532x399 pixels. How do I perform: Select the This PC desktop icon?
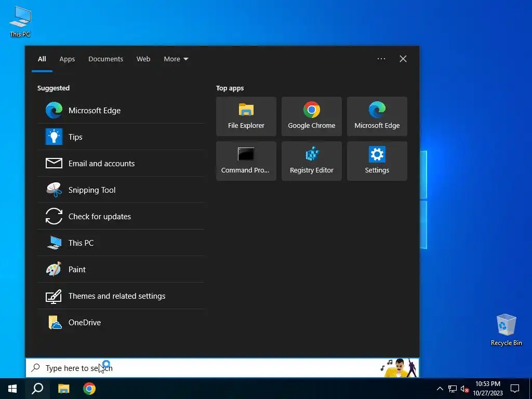click(20, 22)
